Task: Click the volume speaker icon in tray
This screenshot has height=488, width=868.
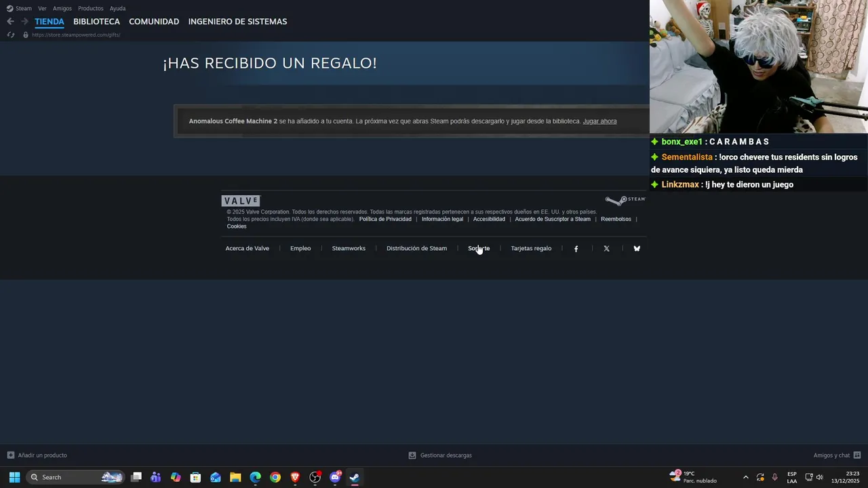Action: 819,477
